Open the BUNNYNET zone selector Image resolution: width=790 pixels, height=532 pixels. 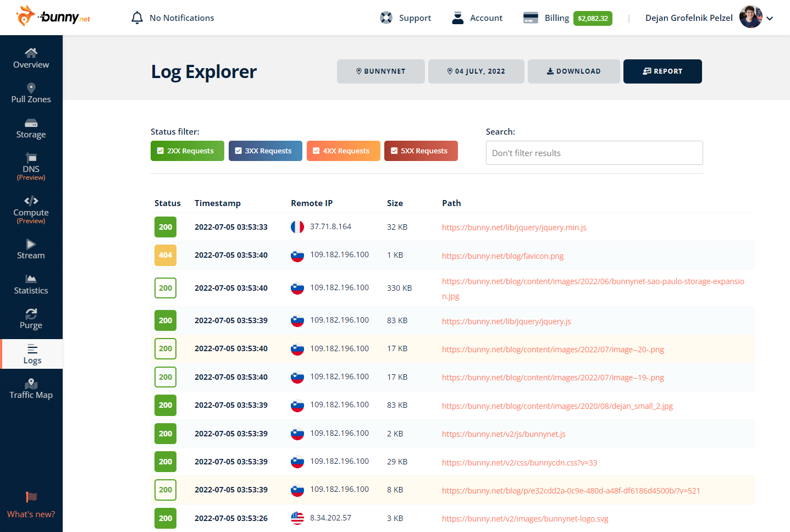[381, 71]
